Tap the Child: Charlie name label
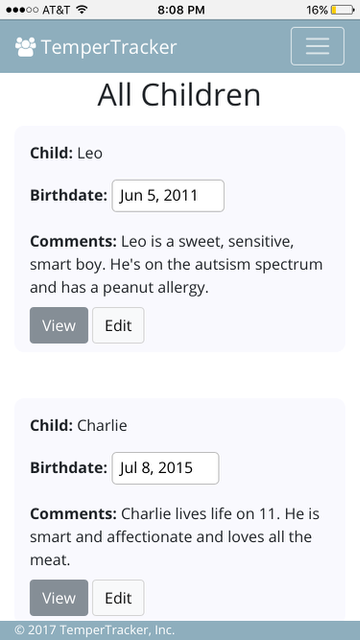 78,426
